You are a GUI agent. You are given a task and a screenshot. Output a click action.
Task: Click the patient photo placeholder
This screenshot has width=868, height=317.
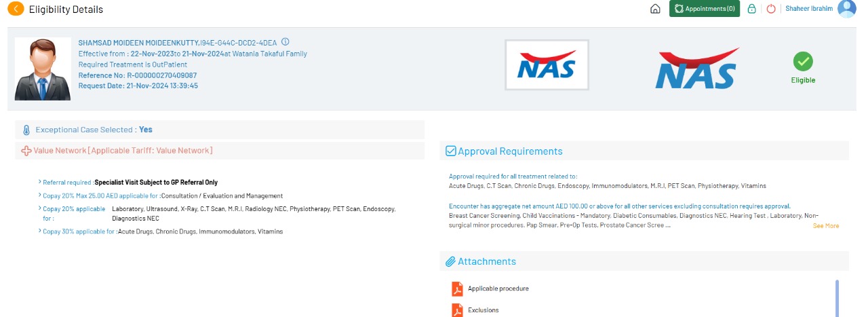[43, 69]
